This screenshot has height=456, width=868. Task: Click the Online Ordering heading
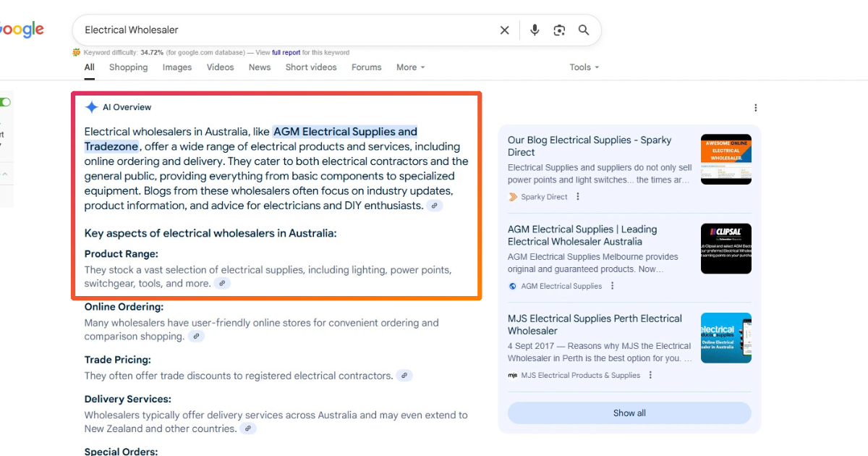124,307
